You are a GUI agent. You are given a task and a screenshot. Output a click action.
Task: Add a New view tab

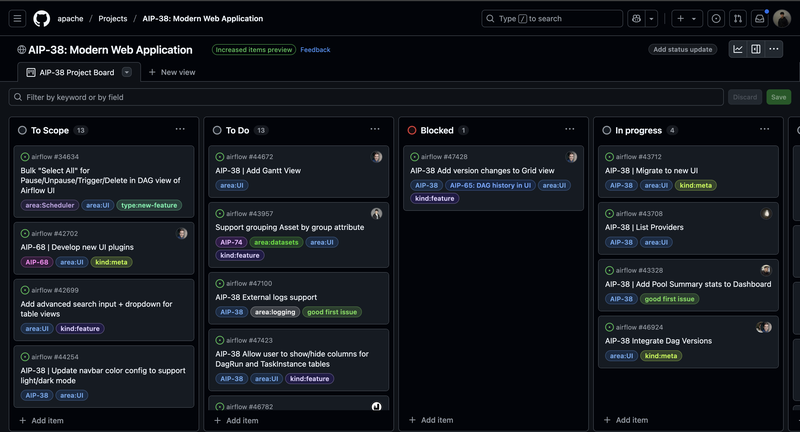tap(172, 72)
